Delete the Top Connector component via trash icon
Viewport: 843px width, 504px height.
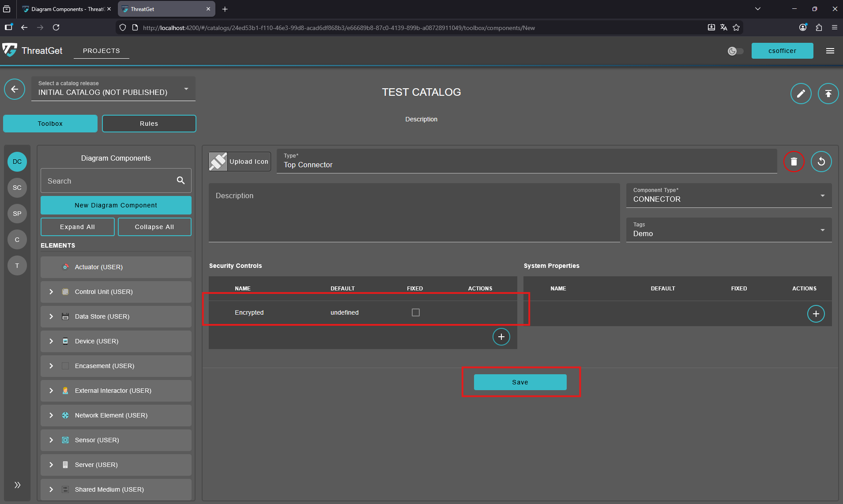tap(793, 162)
